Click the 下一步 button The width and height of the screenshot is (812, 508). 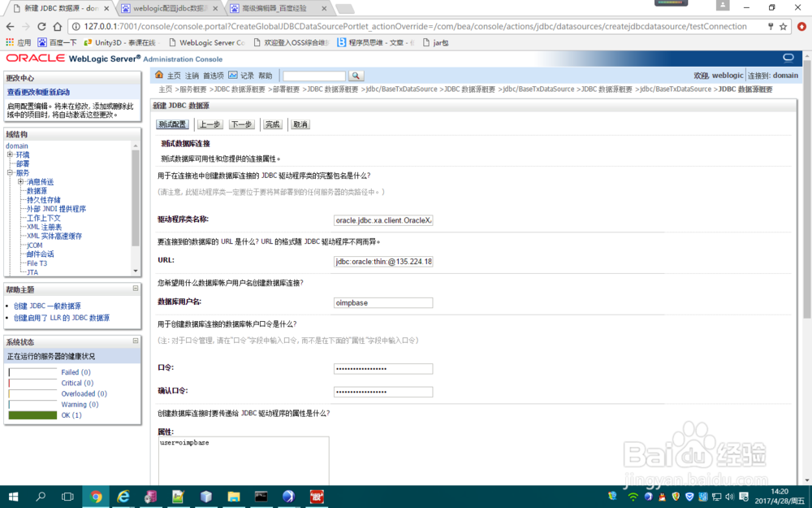point(241,124)
